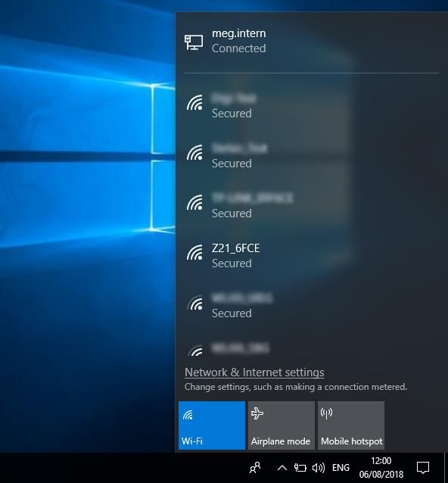Image resolution: width=448 pixels, height=483 pixels.
Task: Open the People icon in the taskbar
Action: 255,468
